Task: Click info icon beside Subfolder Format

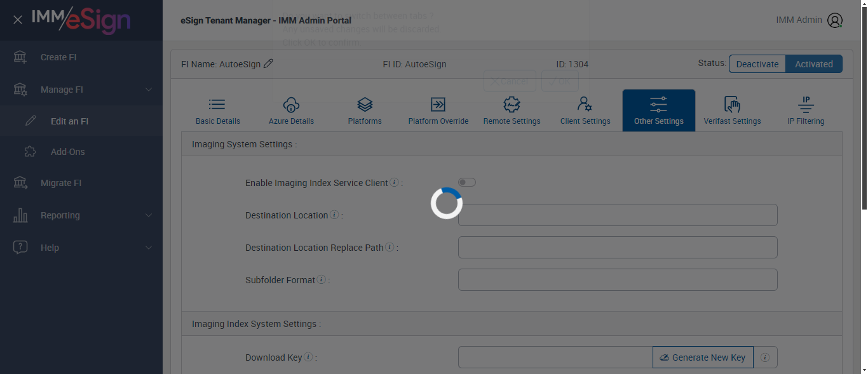Action: tap(322, 279)
